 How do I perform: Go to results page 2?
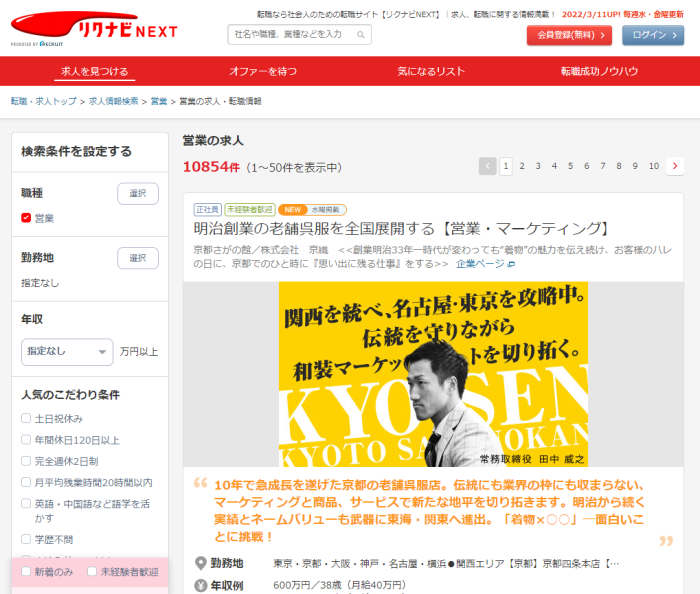pyautogui.click(x=522, y=166)
